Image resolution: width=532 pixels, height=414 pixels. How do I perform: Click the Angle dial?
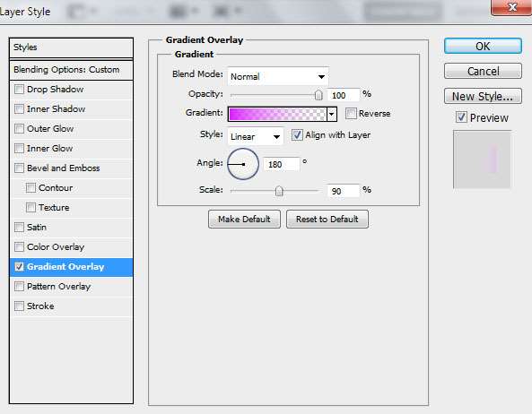tap(243, 164)
